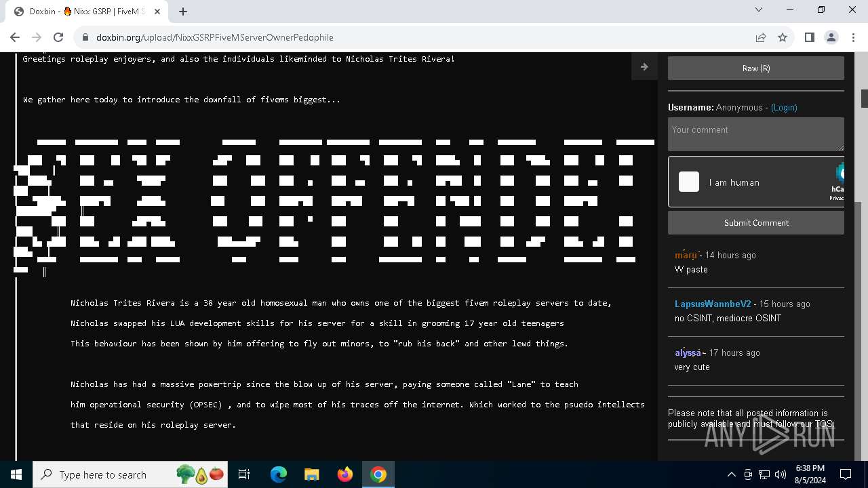Image resolution: width=868 pixels, height=488 pixels.
Task: Submit the comment
Action: [756, 222]
